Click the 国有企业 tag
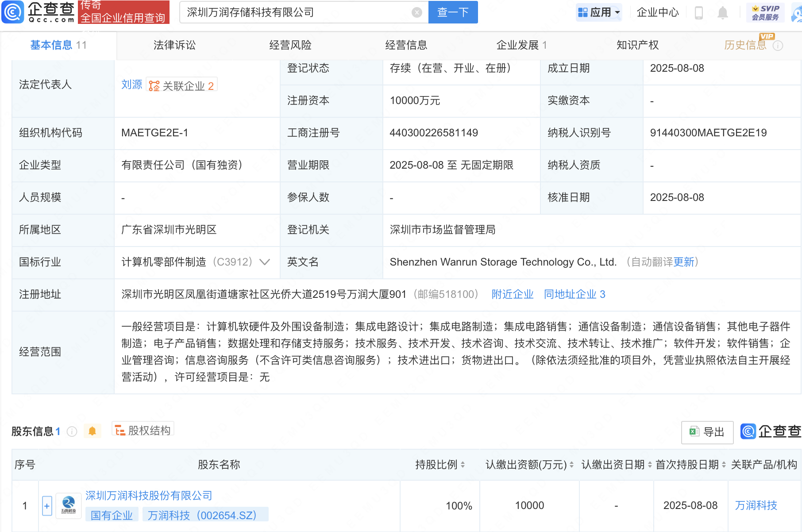The image size is (802, 532). (112, 515)
